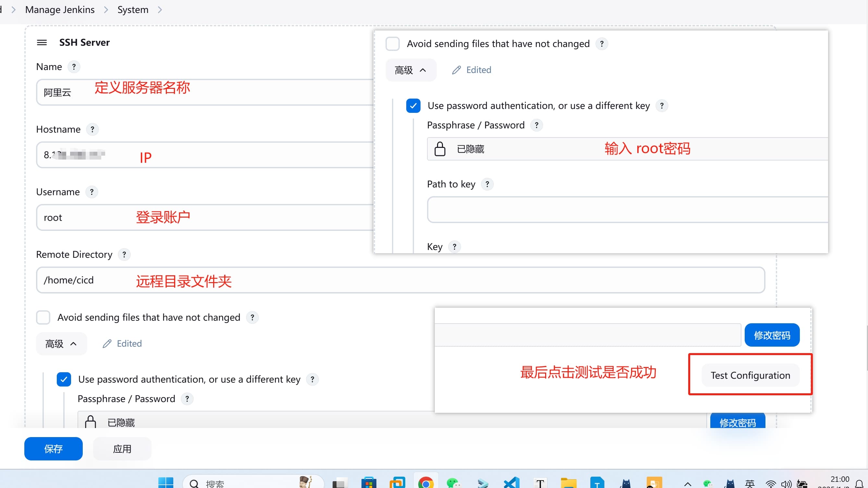
Task: Open help for the Username field
Action: point(92,192)
